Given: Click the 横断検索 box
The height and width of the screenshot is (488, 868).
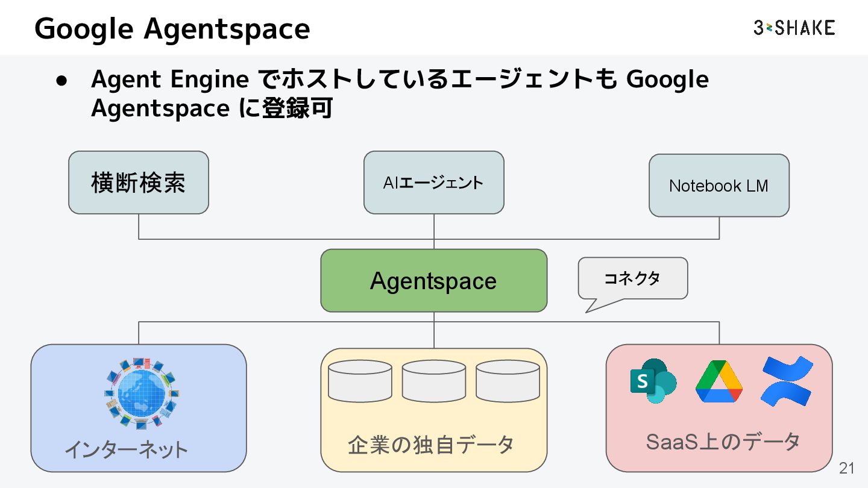Looking at the screenshot, I should [138, 183].
